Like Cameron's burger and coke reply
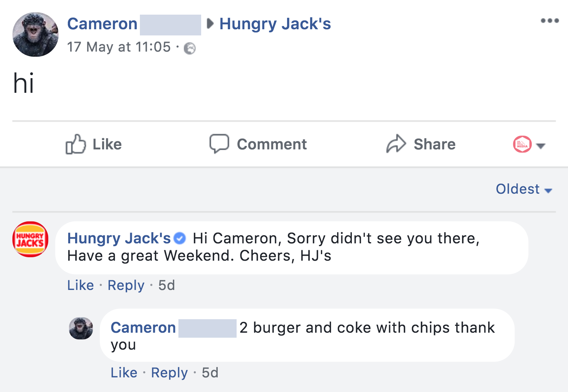Viewport: 568px width, 392px height. point(124,373)
